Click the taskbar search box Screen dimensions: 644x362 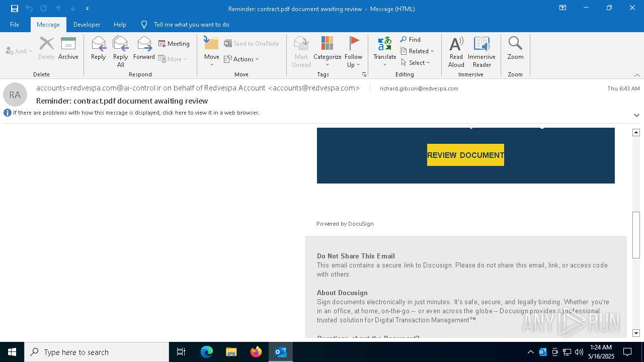click(97, 352)
